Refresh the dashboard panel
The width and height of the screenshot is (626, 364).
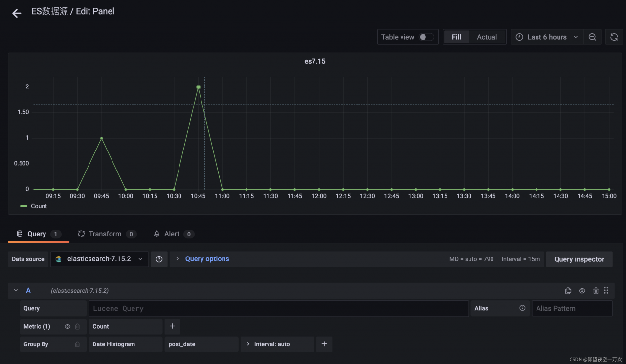click(x=614, y=37)
